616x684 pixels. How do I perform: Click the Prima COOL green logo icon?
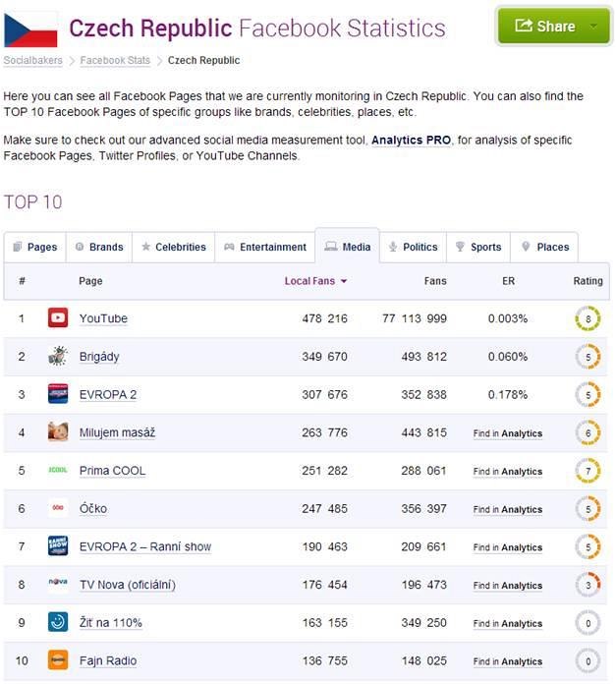click(58, 470)
